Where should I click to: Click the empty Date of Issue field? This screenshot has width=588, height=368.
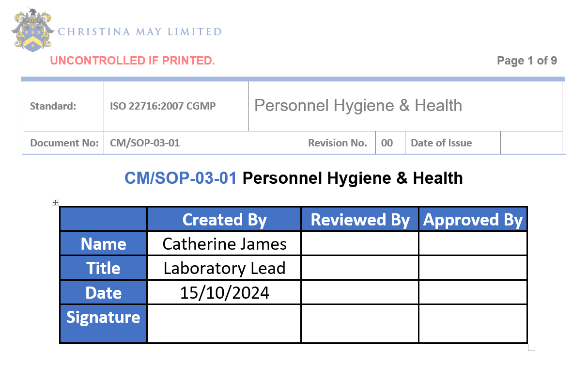coord(531,143)
